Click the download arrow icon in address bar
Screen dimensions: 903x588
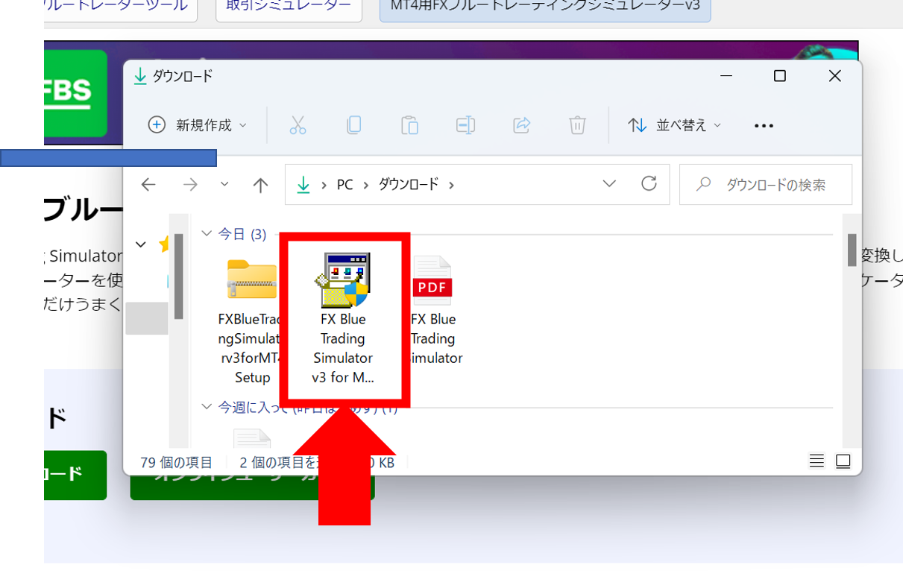click(303, 184)
